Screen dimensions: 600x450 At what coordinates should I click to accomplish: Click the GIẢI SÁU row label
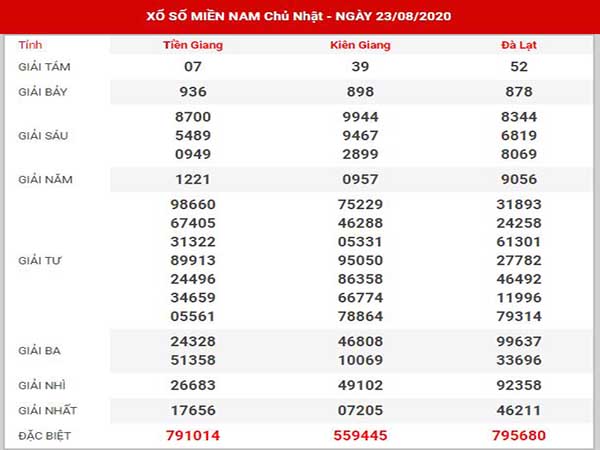(45, 135)
